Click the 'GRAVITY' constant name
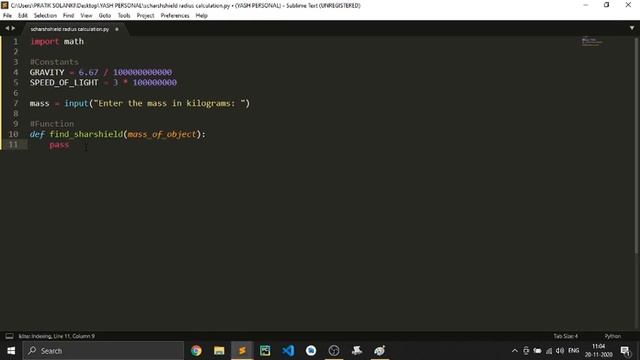The image size is (640, 360). 47,72
